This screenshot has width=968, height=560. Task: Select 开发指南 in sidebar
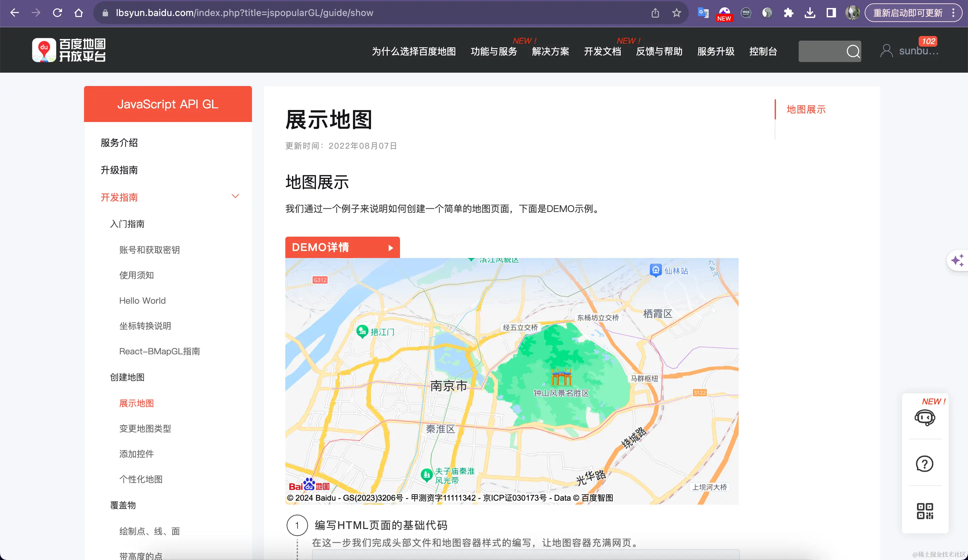[x=119, y=197]
